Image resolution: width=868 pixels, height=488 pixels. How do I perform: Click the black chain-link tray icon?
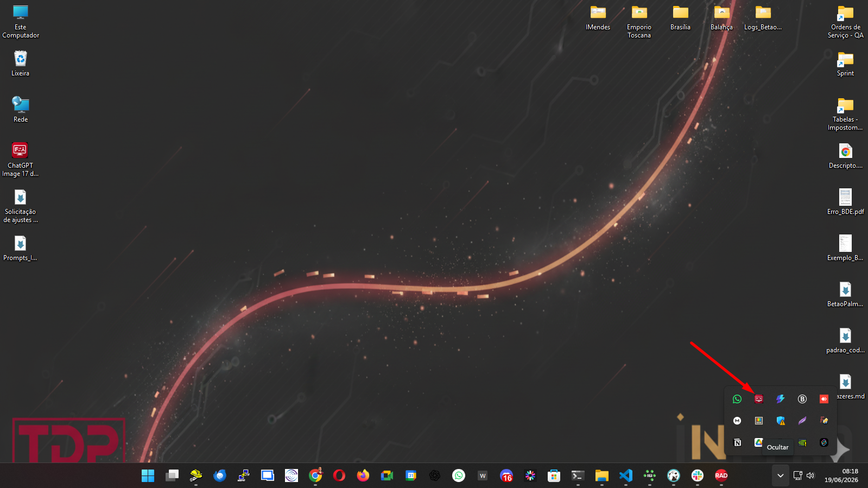coord(824,442)
